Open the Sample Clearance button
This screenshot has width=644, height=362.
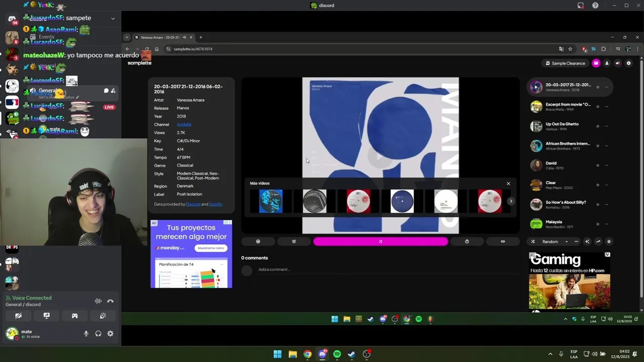coord(566,63)
